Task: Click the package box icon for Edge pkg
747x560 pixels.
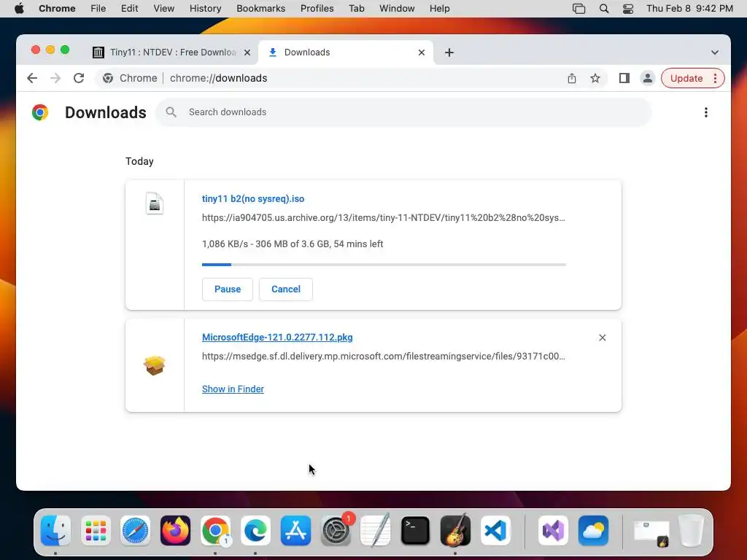Action: tap(155, 365)
